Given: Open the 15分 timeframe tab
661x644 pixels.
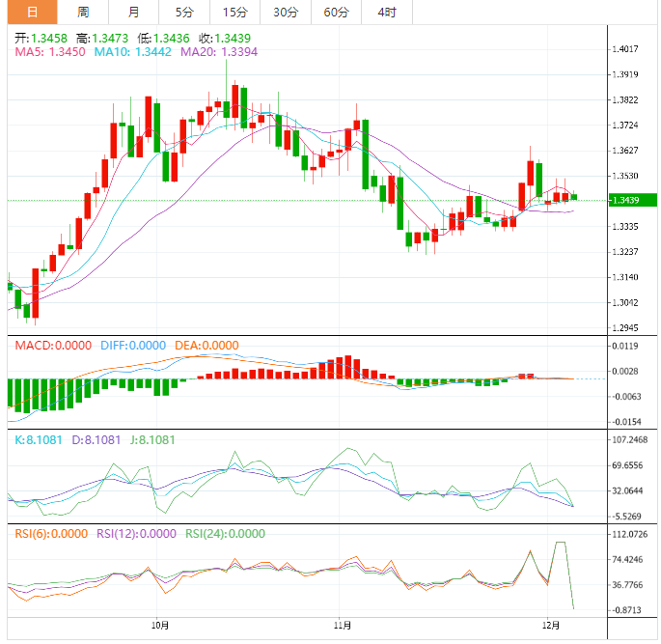Looking at the screenshot, I should pyautogui.click(x=234, y=12).
